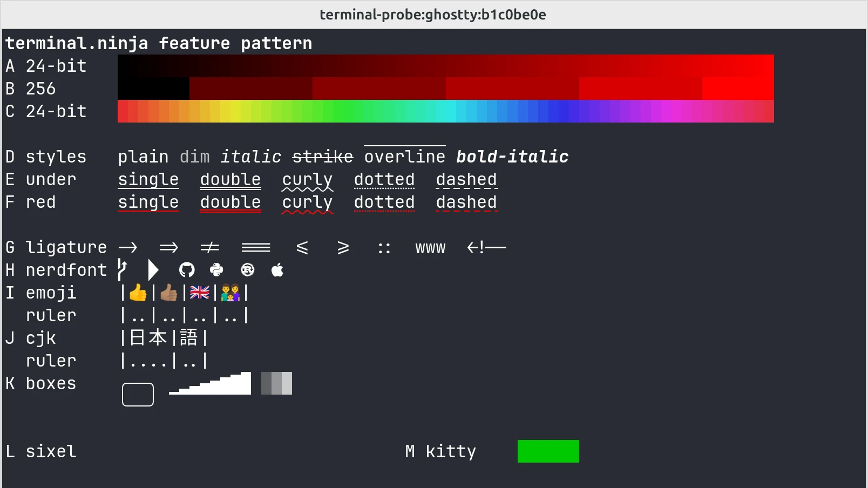
Task: Click the struck-through word 'strike'
Action: coord(323,157)
